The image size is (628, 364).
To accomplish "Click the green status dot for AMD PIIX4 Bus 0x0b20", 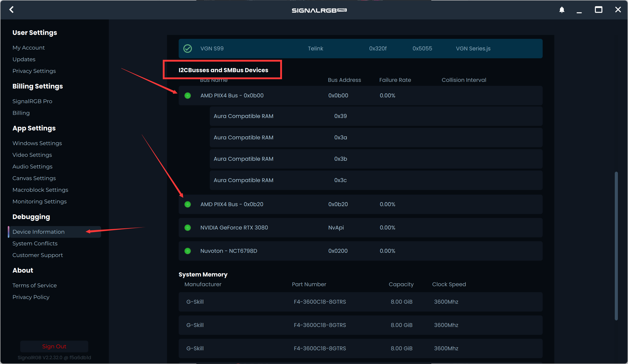I will coord(188,204).
